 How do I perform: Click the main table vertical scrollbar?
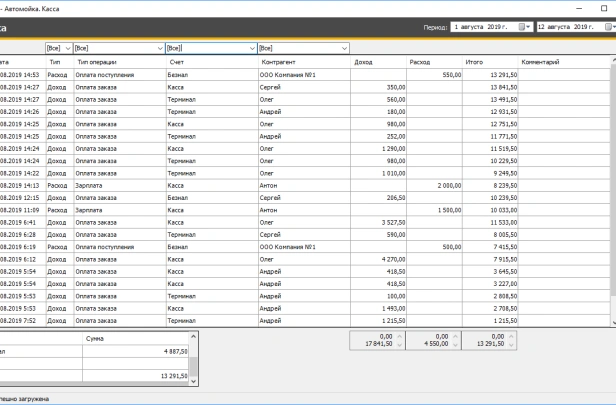coord(612,190)
